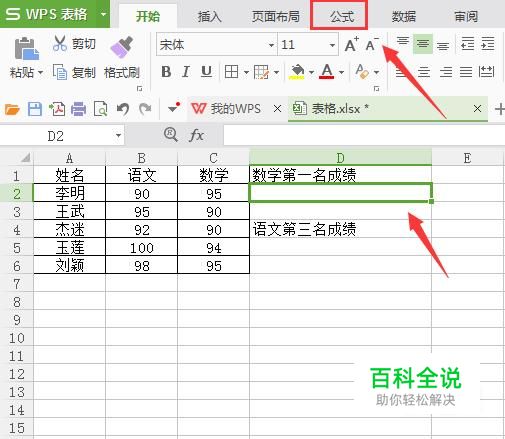
Task: Toggle bold formatting
Action: coord(166,72)
